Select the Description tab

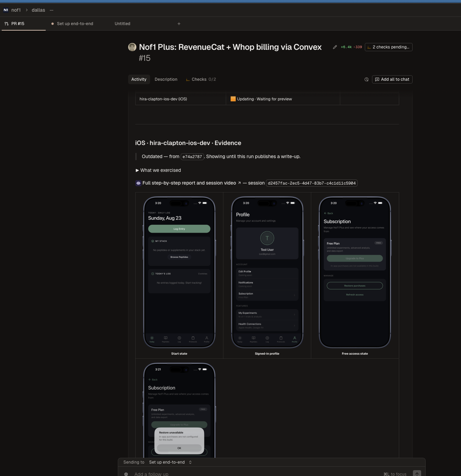[166, 79]
